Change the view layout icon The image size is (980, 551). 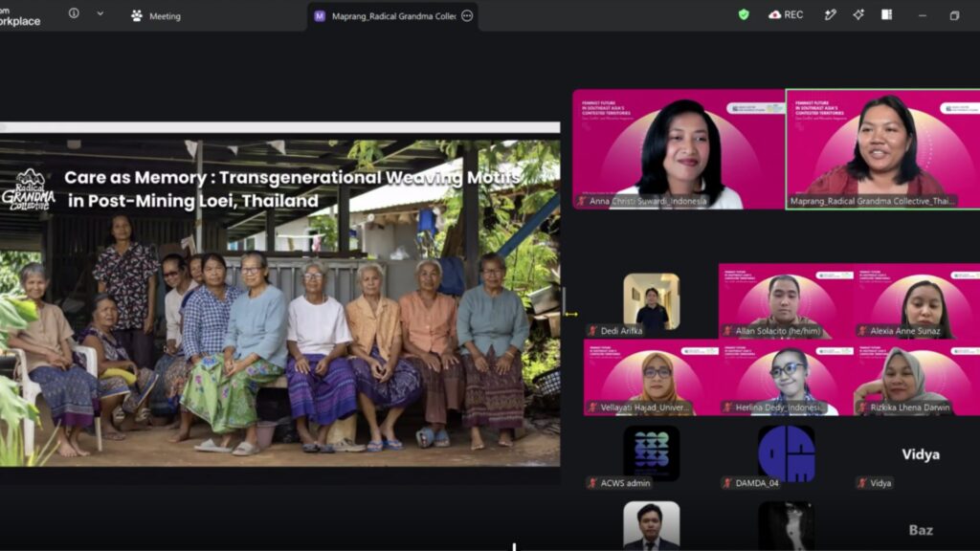[886, 14]
